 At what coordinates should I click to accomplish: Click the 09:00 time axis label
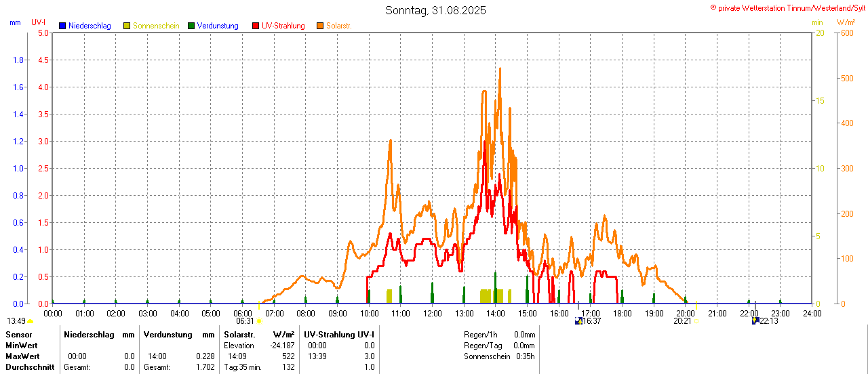point(338,313)
